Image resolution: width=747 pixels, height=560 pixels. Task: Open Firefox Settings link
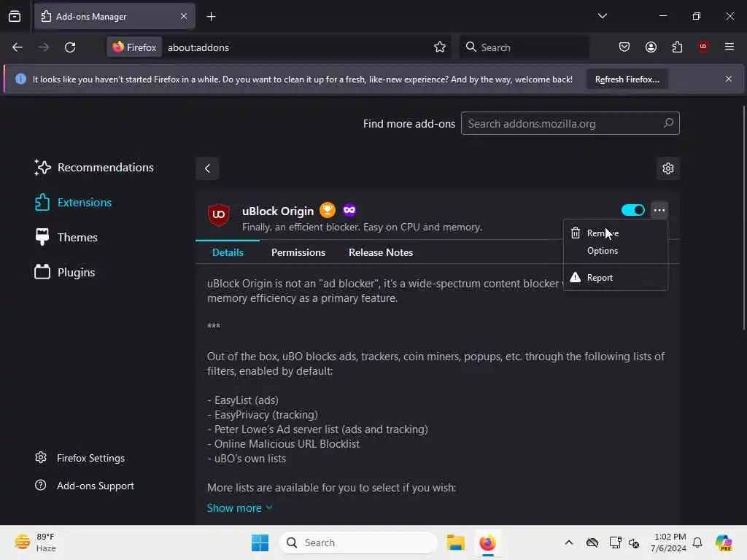(x=80, y=458)
